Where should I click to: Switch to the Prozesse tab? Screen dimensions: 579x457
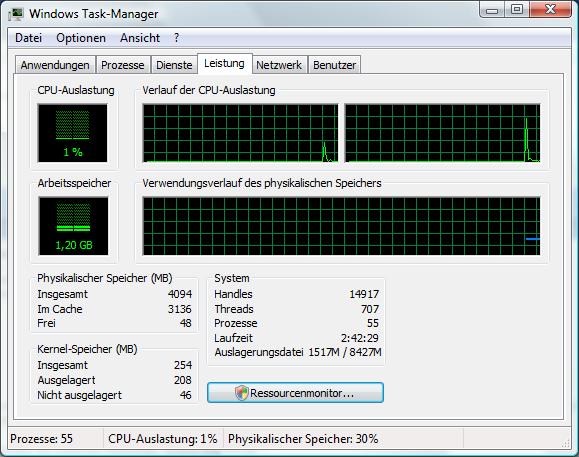click(x=123, y=65)
